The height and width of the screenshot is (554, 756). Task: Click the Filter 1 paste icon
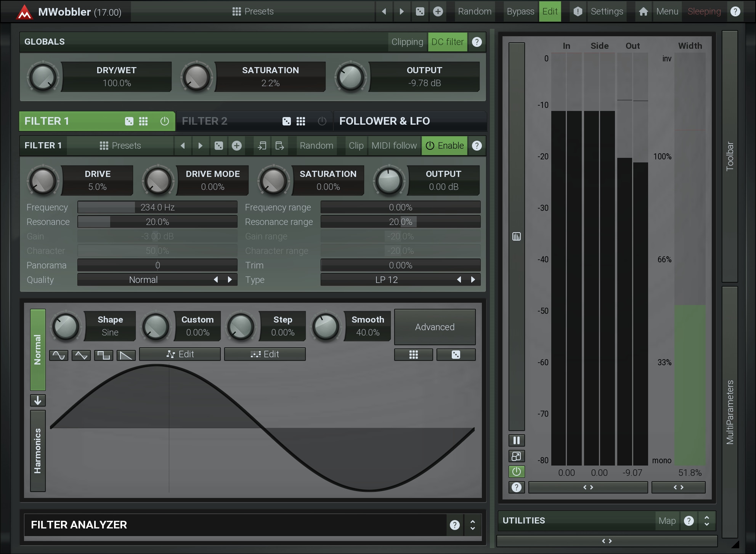pyautogui.click(x=279, y=146)
